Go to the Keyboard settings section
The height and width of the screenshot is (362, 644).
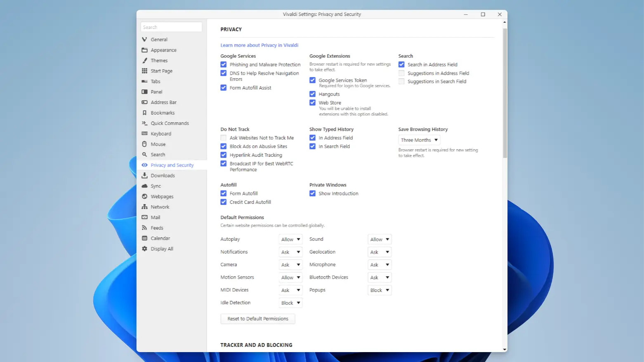click(160, 134)
